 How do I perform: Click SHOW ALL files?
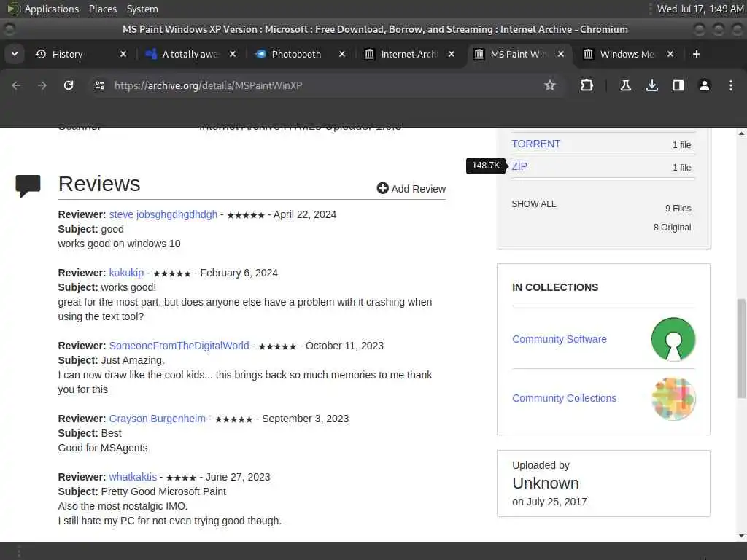[533, 204]
